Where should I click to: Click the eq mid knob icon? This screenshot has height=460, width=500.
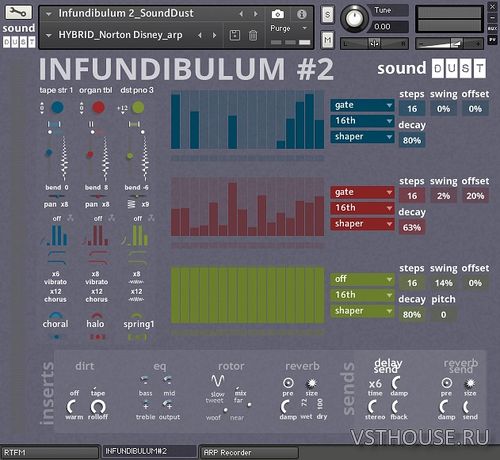168,380
